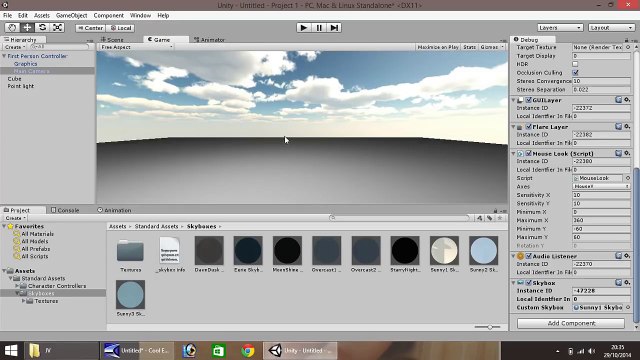
Task: Click the Step frame button
Action: [334, 27]
